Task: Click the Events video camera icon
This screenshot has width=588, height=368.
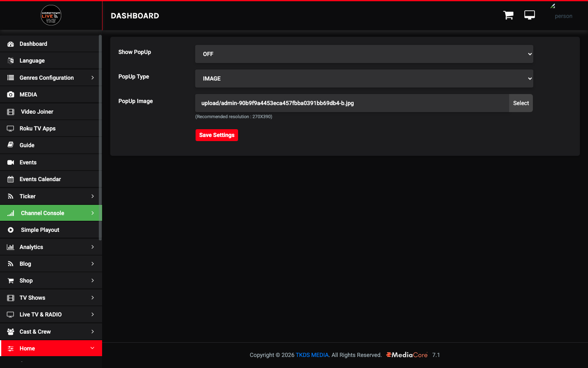Action: point(11,162)
